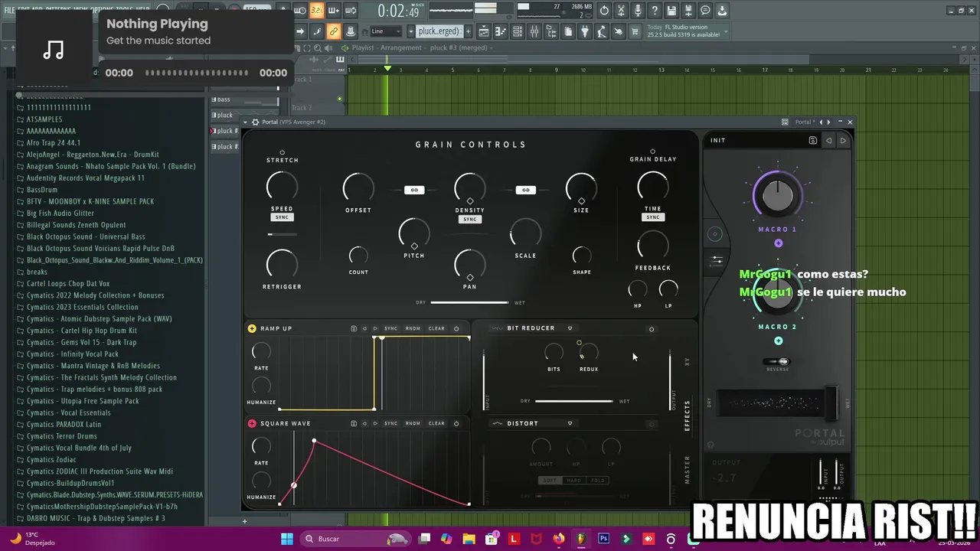Select SOFT distortion mode
This screenshot has width=980, height=551.
click(x=550, y=481)
